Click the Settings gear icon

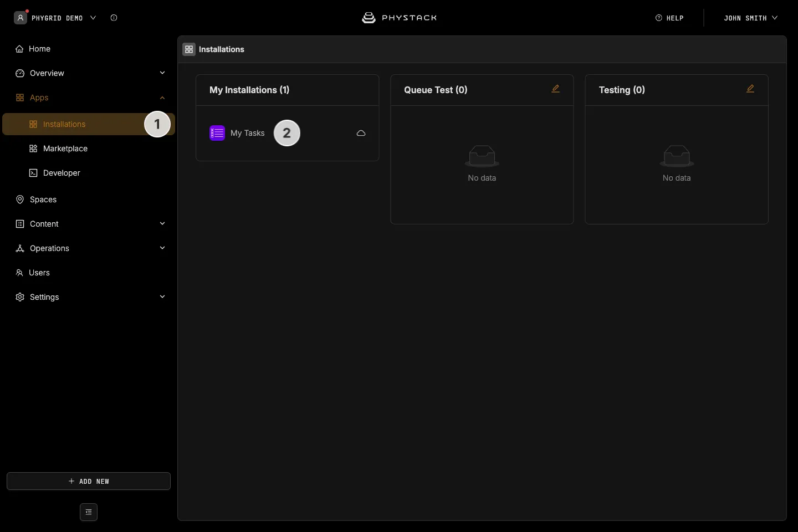[20, 297]
